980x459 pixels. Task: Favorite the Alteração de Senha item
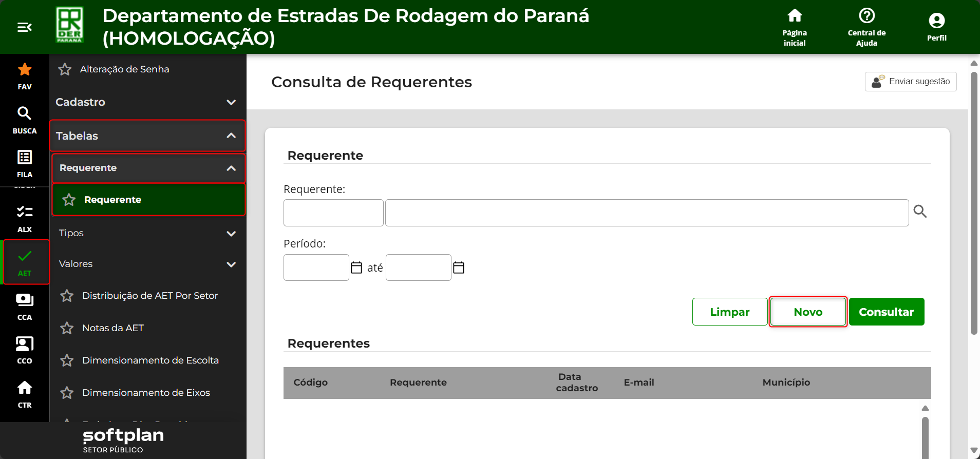[65, 69]
